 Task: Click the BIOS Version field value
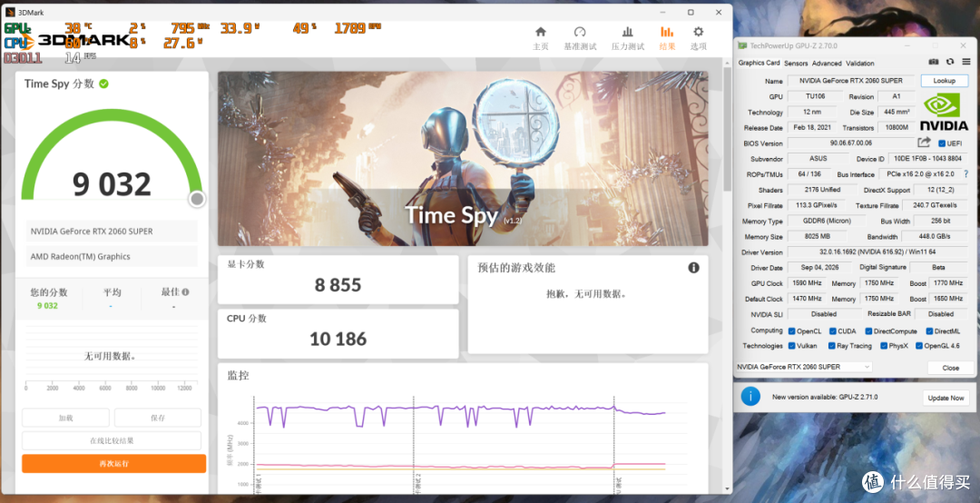click(850, 143)
